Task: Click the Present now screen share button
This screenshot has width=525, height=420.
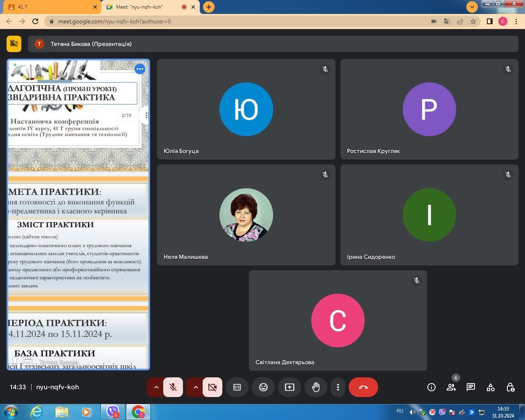Action: pyautogui.click(x=290, y=387)
